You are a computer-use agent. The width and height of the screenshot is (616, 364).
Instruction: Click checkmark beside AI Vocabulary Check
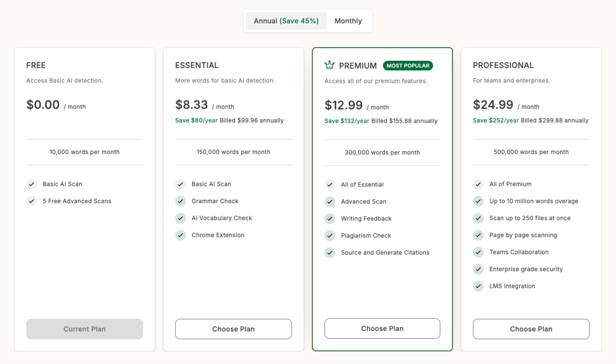(x=180, y=218)
